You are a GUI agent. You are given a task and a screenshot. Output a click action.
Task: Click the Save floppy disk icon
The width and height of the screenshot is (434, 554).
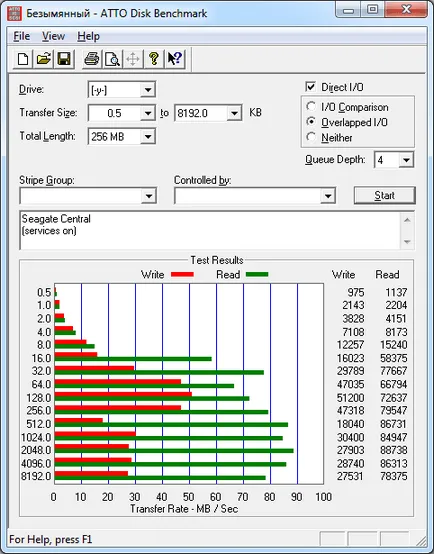coord(64,59)
